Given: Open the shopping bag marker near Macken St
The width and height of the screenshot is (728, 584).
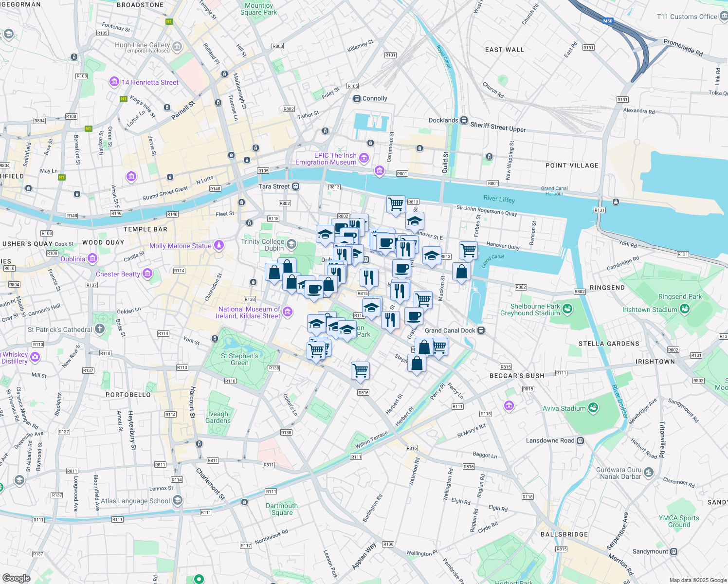Looking at the screenshot, I should coord(461,272).
